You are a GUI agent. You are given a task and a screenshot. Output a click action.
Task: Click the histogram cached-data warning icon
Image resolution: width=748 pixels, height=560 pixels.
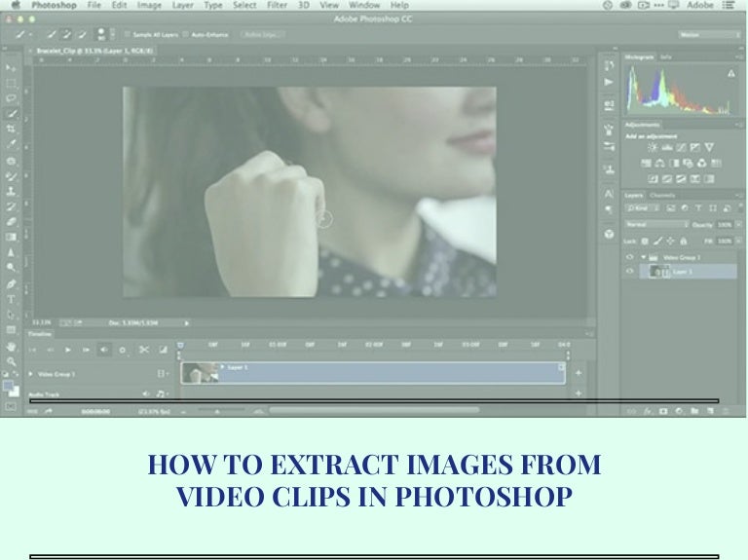[x=730, y=73]
